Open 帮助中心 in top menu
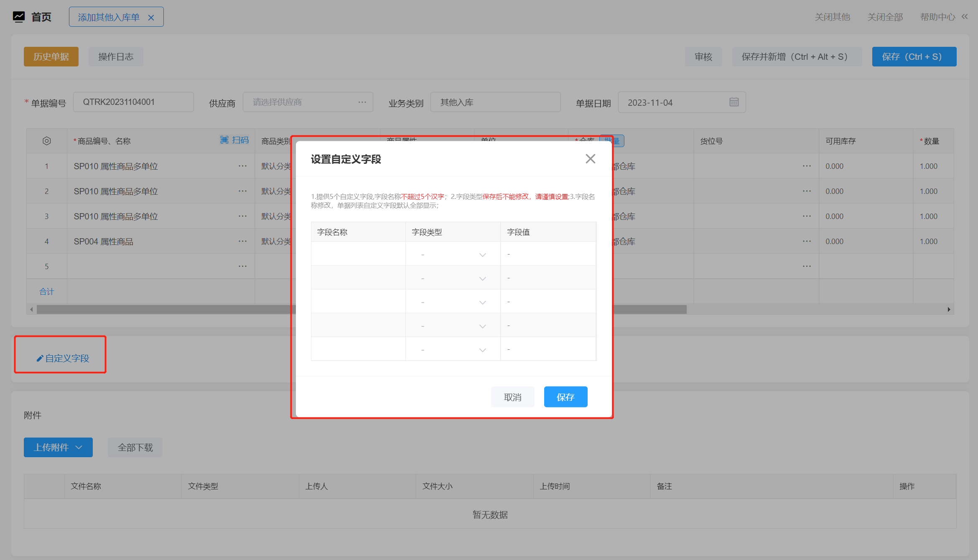 (x=937, y=17)
